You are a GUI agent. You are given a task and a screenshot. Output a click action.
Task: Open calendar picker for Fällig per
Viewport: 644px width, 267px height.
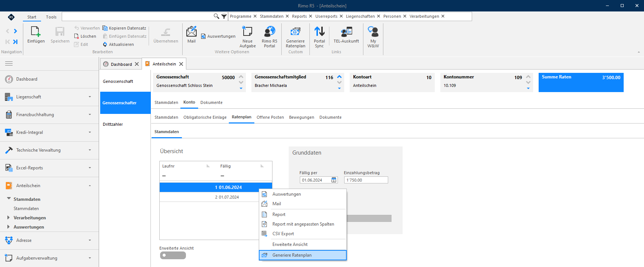pyautogui.click(x=334, y=180)
